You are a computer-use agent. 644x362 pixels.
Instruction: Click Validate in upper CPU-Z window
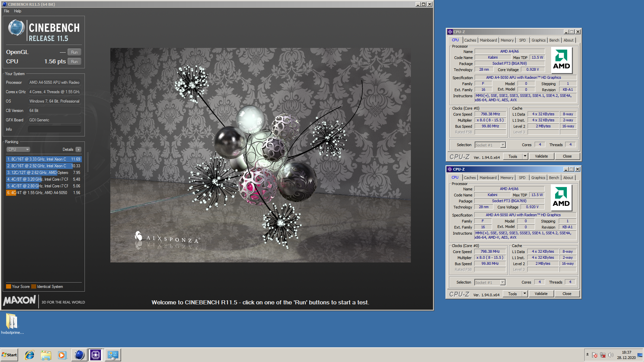[x=541, y=157]
